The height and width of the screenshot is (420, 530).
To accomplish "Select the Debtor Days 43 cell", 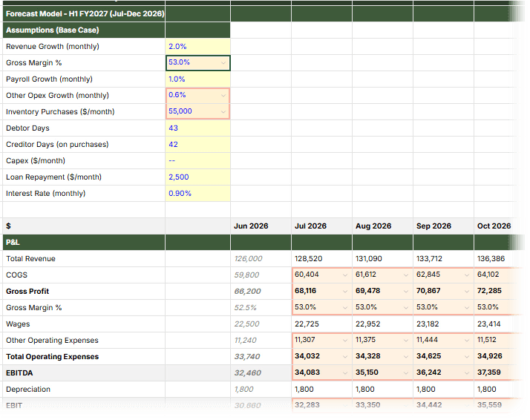I will click(197, 128).
